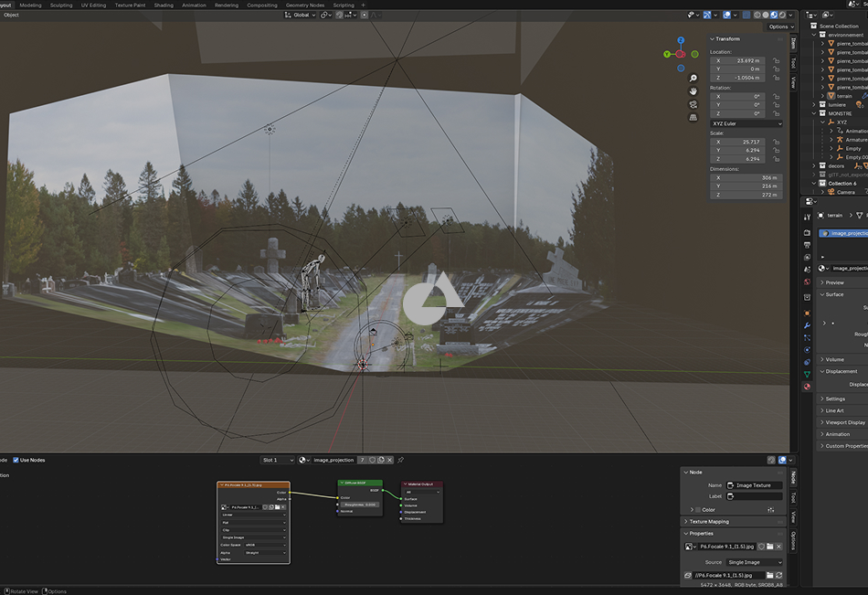Image resolution: width=868 pixels, height=595 pixels.
Task: Toggle lock for Location X
Action: tap(776, 60)
